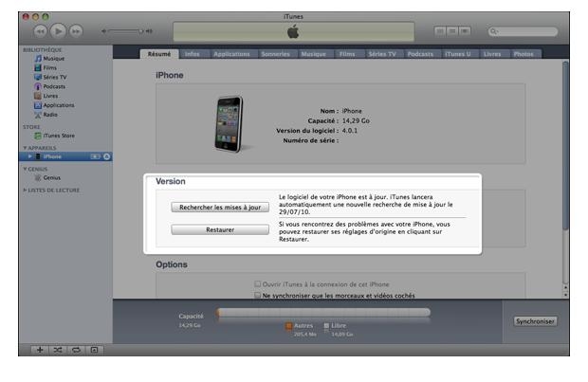This screenshot has width=588, height=382.
Task: Select iPhone device in sidebar
Action: point(65,156)
